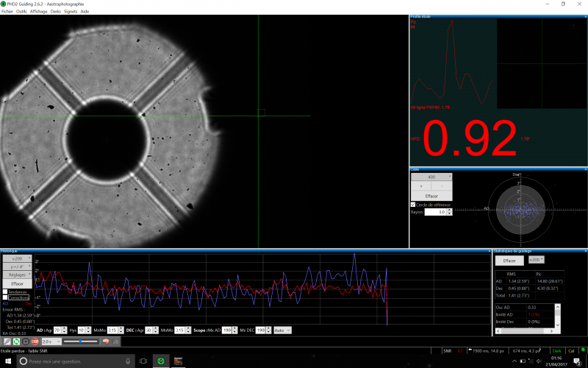
Task: Click the battery tray icon
Action: pyautogui.click(x=523, y=361)
